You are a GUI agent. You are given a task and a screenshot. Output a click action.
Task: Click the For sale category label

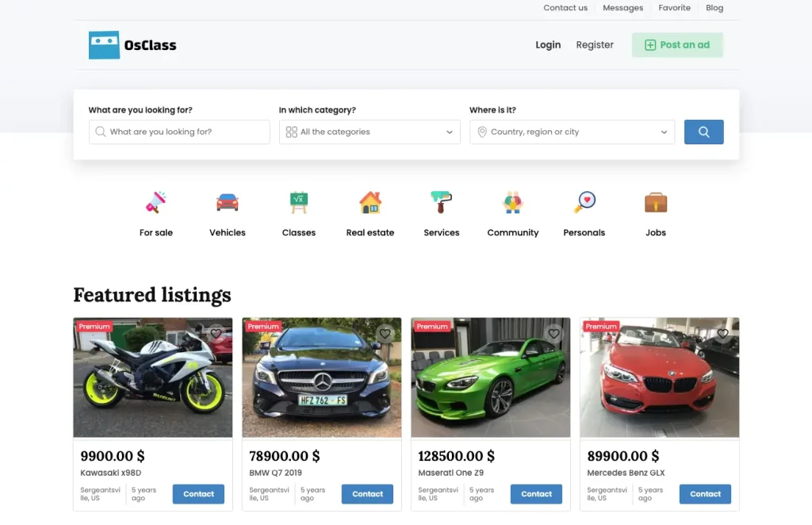pyautogui.click(x=156, y=232)
